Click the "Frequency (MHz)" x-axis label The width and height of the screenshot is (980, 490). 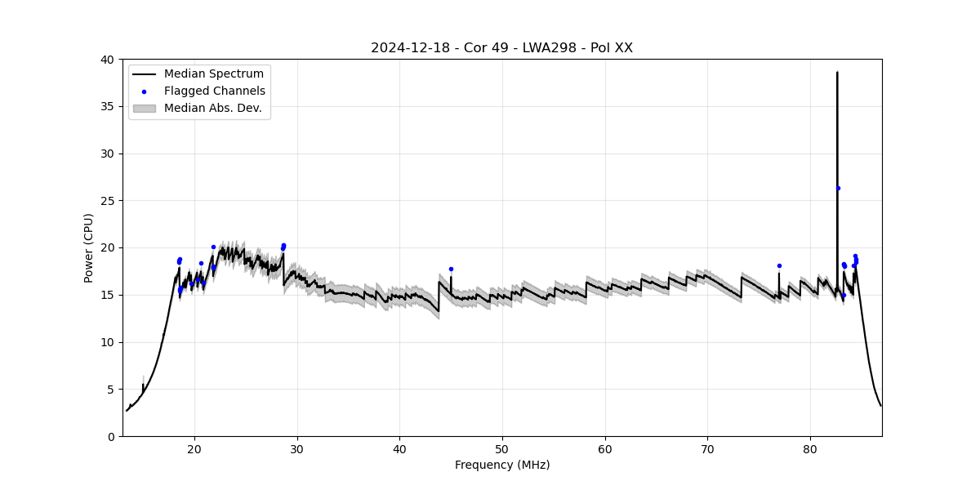(x=501, y=465)
